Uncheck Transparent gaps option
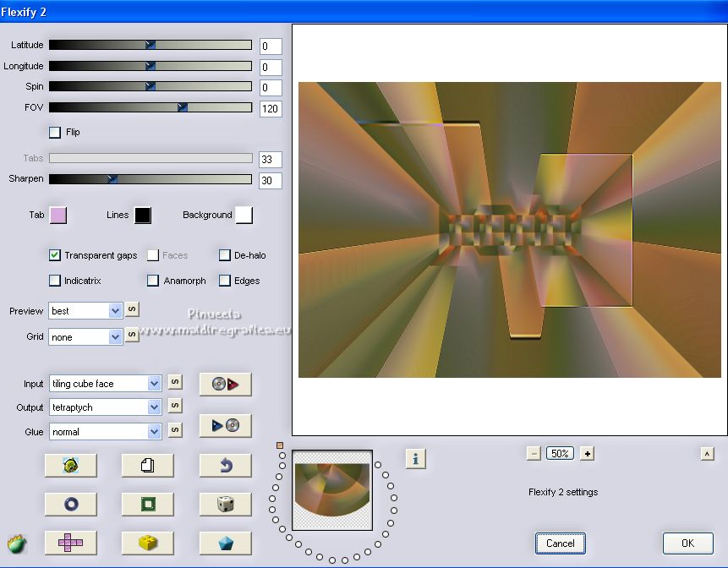Image resolution: width=728 pixels, height=568 pixels. [55, 255]
